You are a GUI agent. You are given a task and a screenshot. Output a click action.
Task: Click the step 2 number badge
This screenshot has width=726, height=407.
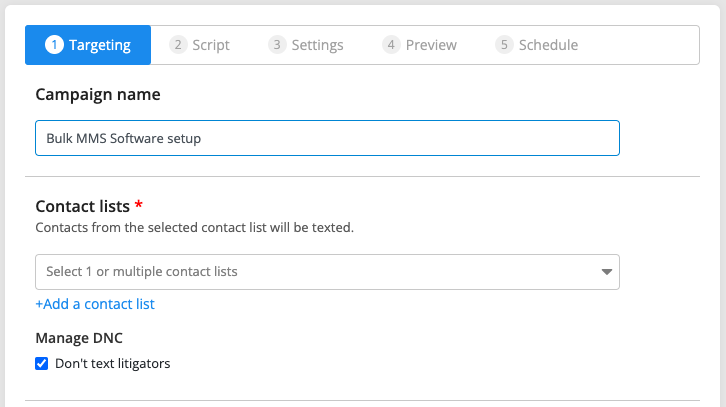(178, 45)
